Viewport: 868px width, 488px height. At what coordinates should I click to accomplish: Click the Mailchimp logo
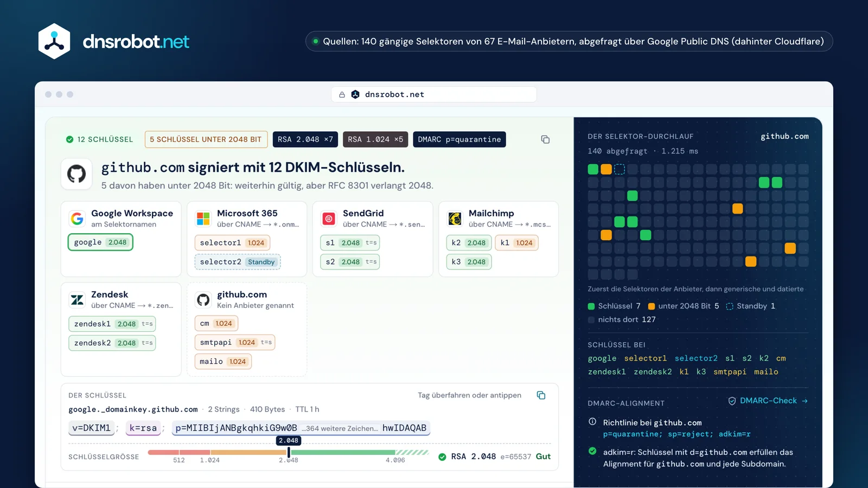[x=455, y=219]
